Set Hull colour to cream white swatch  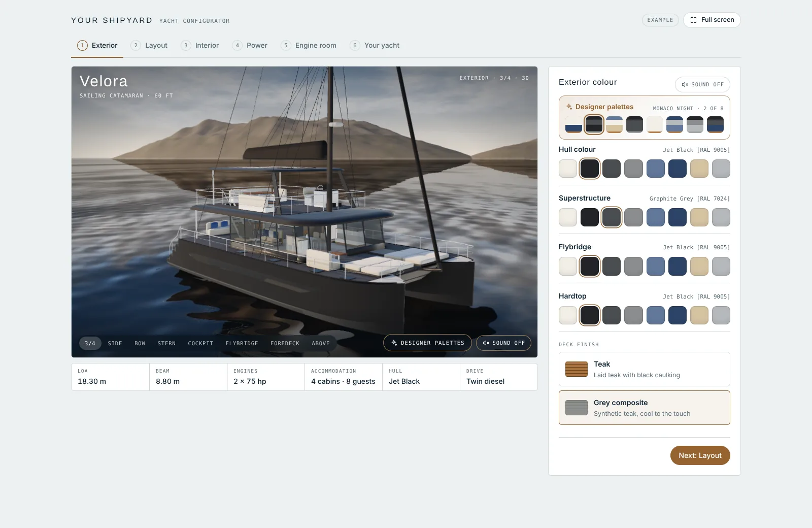point(568,169)
